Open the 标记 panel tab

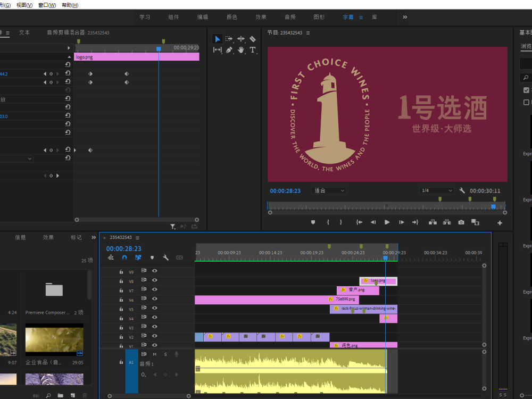(x=76, y=237)
